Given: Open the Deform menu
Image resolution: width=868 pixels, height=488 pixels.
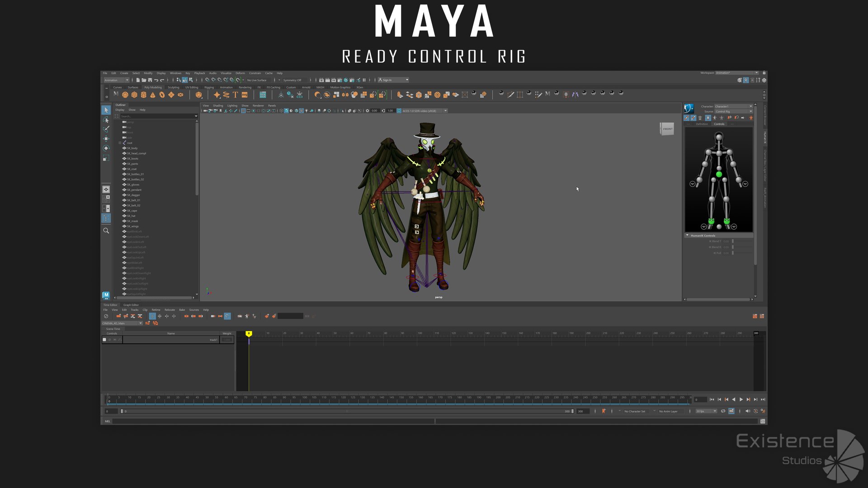Looking at the screenshot, I should (x=240, y=73).
